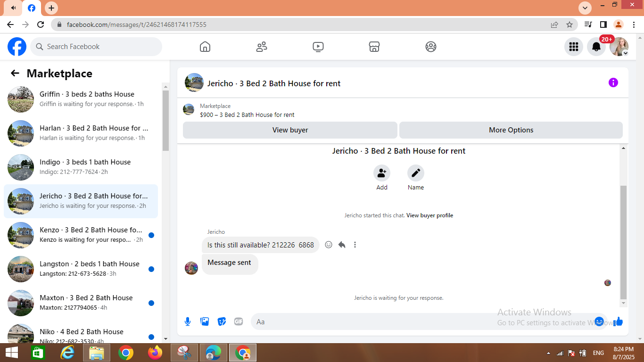The image size is (644, 362).
Task: Open the Chrome profile avatar
Action: (x=619, y=25)
